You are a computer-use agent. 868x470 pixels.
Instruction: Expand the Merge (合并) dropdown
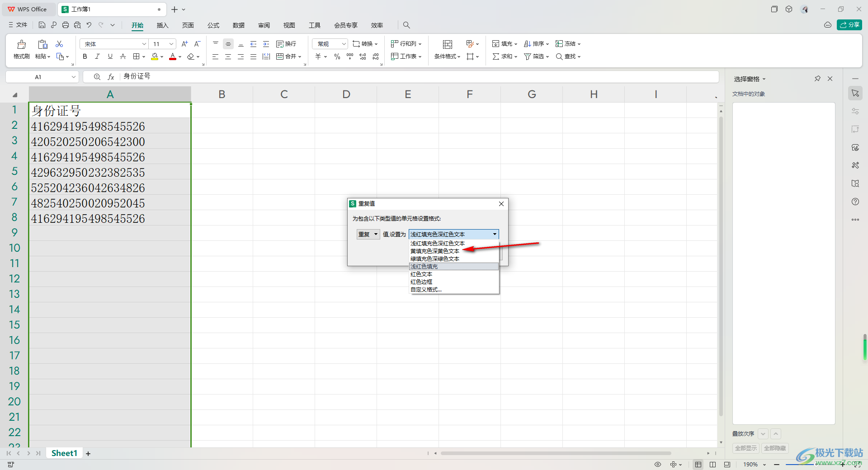(299, 57)
